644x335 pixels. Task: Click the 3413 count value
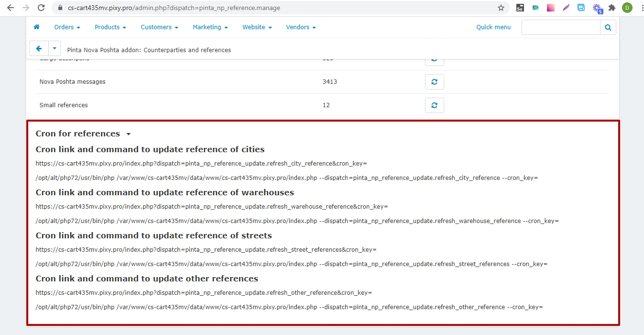pyautogui.click(x=330, y=82)
